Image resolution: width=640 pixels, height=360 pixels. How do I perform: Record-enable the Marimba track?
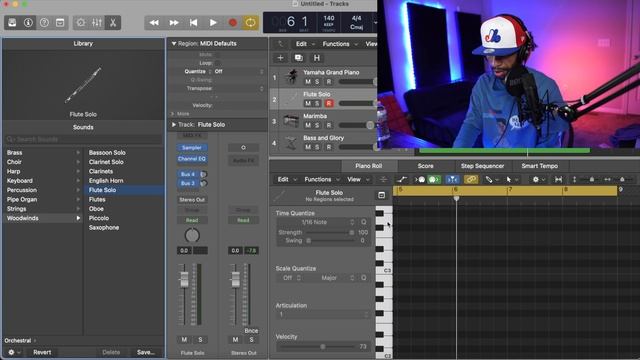pos(329,125)
